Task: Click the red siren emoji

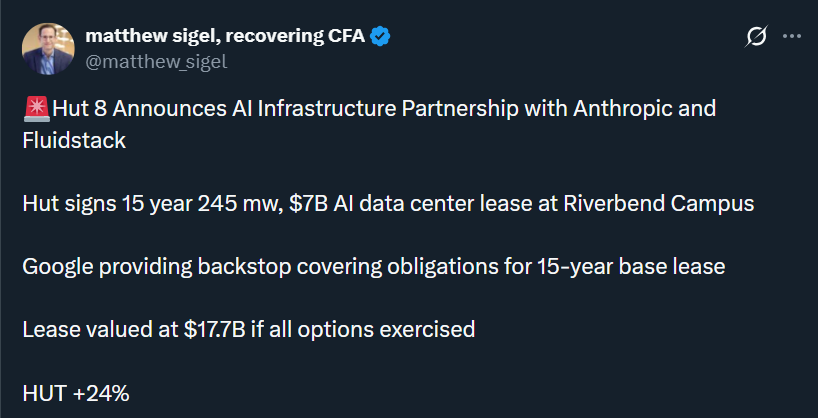Action: 33,108
